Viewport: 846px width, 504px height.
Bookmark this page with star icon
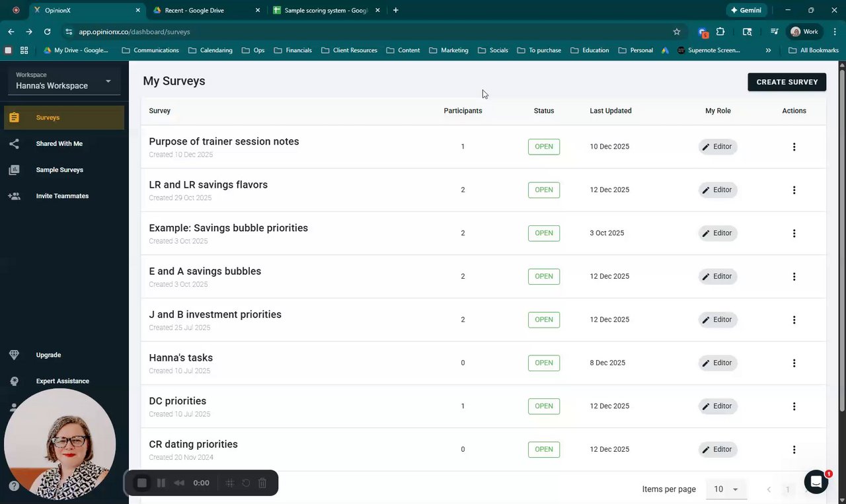[x=677, y=32]
